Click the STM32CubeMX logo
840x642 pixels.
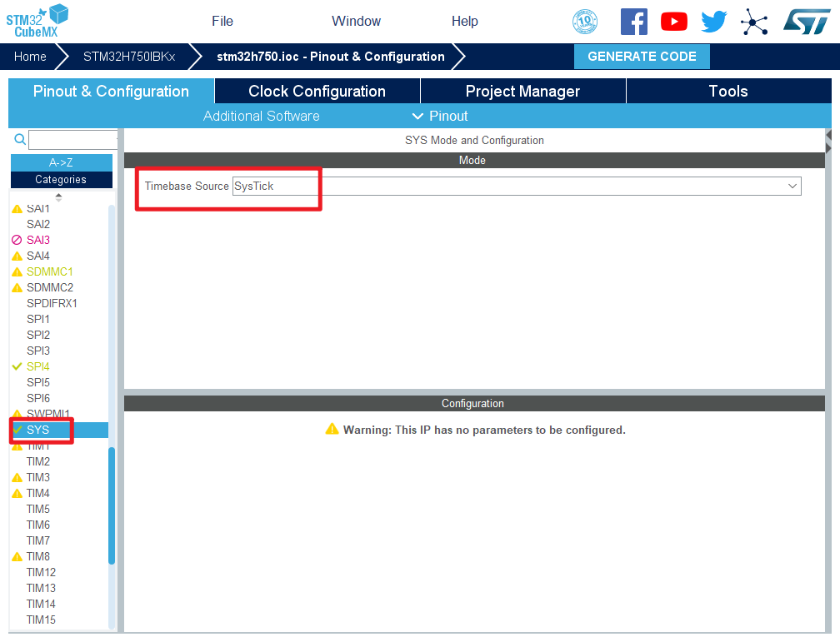click(x=37, y=20)
